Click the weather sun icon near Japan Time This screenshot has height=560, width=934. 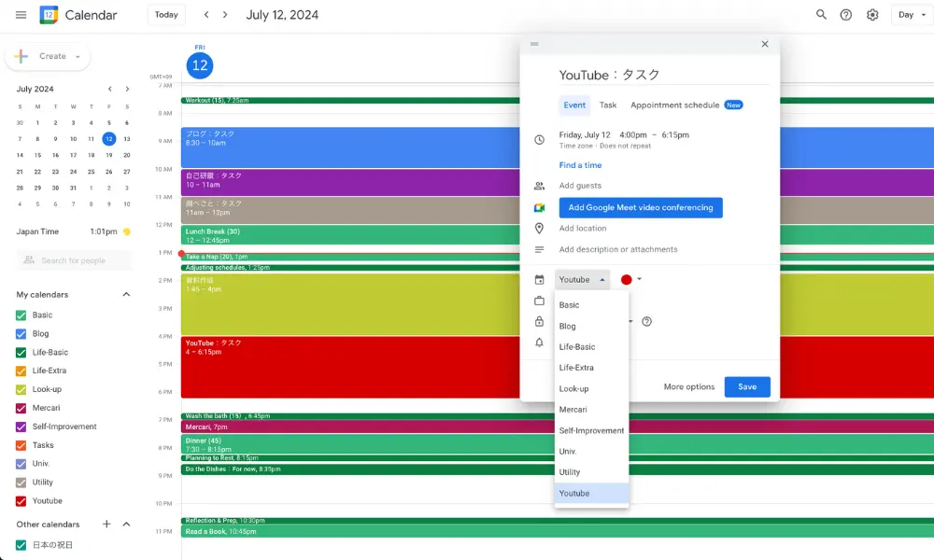click(x=126, y=232)
